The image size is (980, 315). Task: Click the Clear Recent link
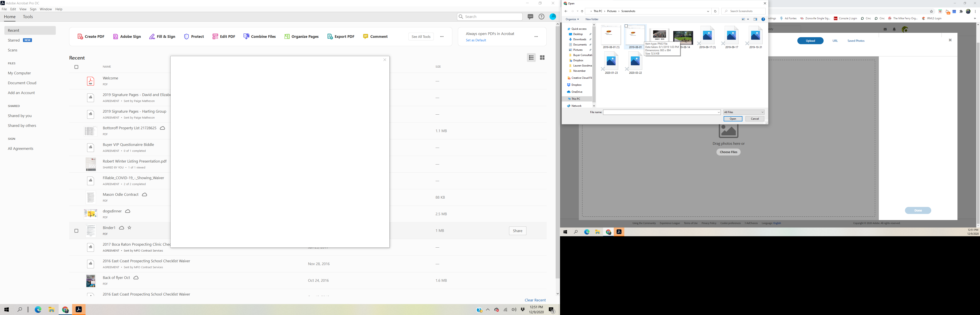point(535,300)
